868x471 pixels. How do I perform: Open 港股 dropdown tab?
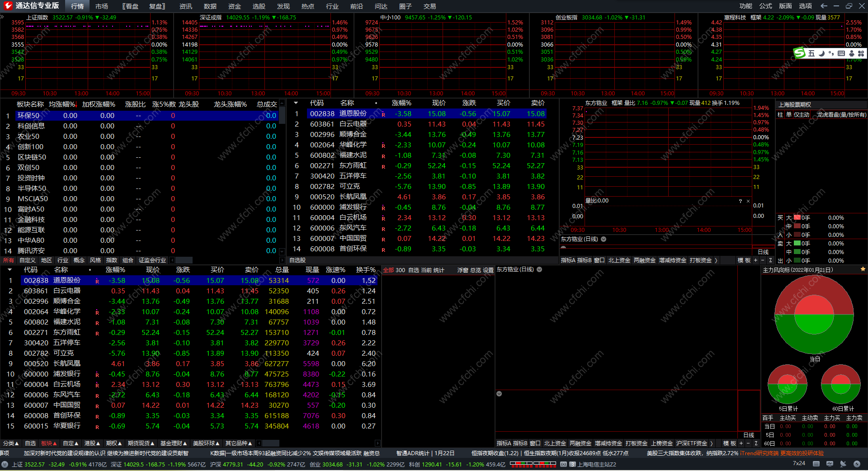pos(93,443)
